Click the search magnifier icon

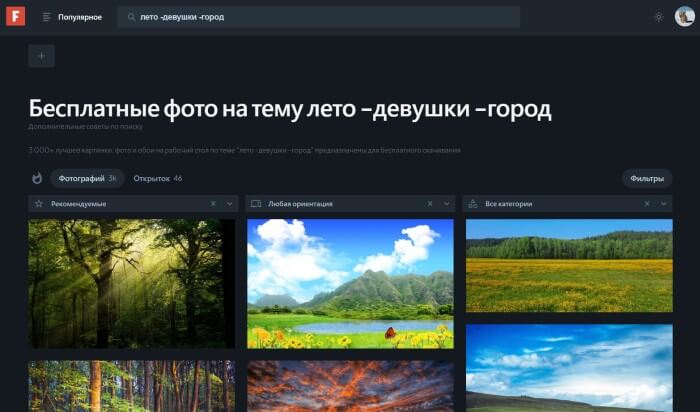coord(131,17)
